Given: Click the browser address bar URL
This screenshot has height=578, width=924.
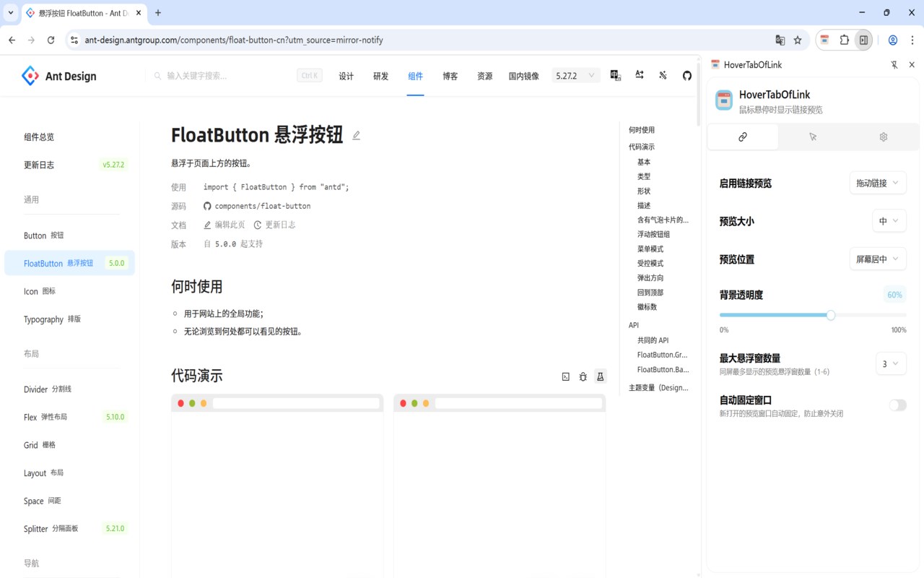Looking at the screenshot, I should pyautogui.click(x=234, y=40).
